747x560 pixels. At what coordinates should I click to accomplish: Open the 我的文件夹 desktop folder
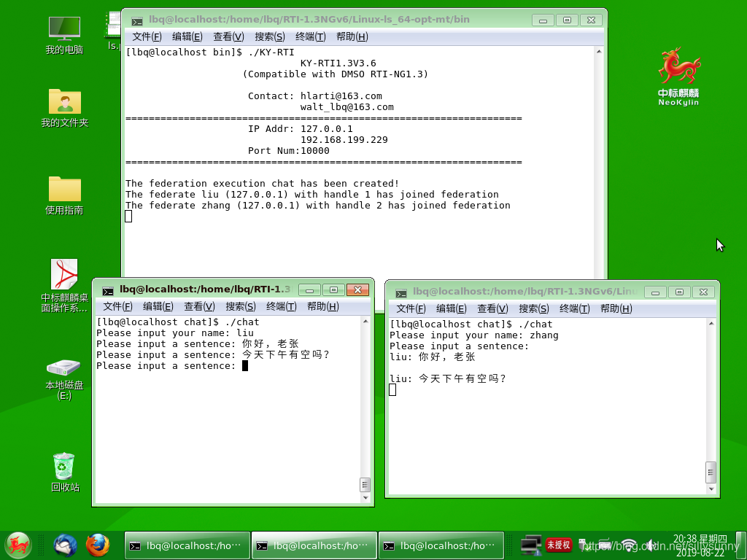coord(64,108)
